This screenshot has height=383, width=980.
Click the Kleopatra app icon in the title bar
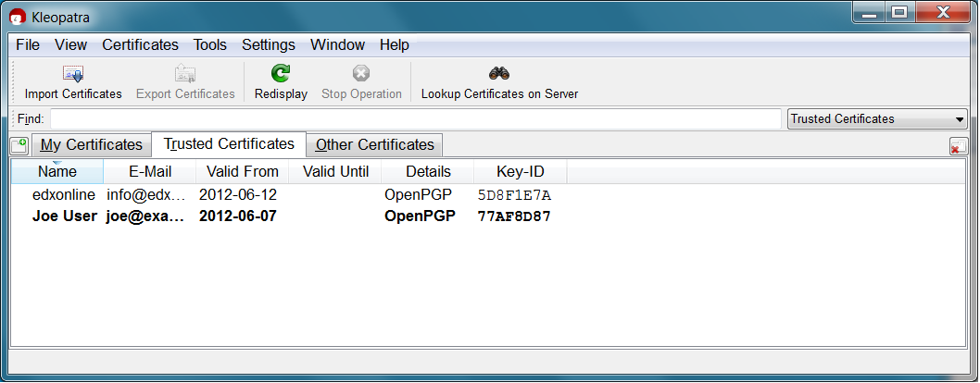coord(17,17)
